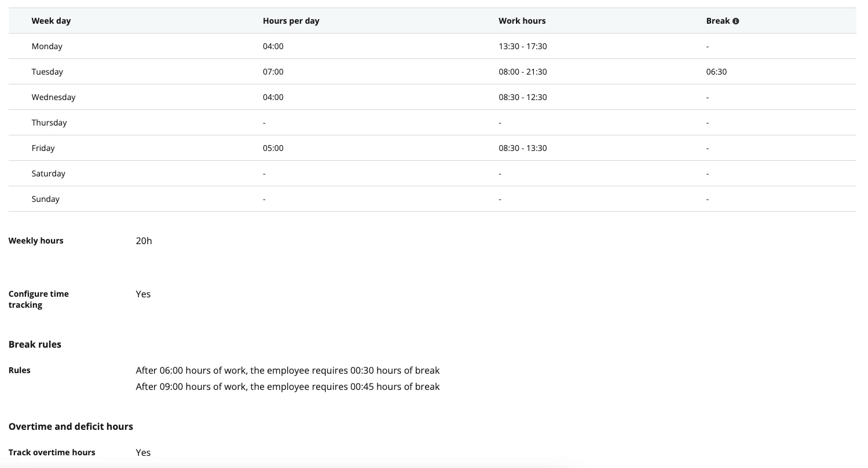Click the 07:00 hours value for Tuesday
The image size is (868, 468).
273,72
